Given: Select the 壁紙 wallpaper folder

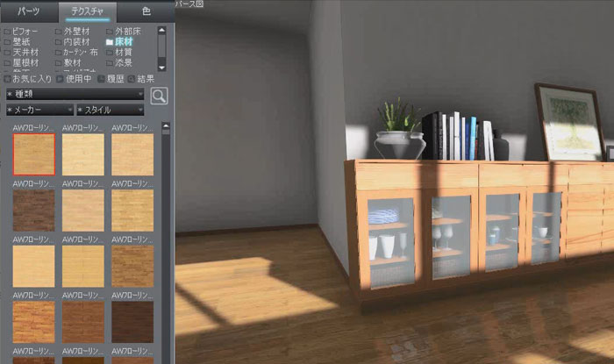Looking at the screenshot, I should pyautogui.click(x=22, y=41).
